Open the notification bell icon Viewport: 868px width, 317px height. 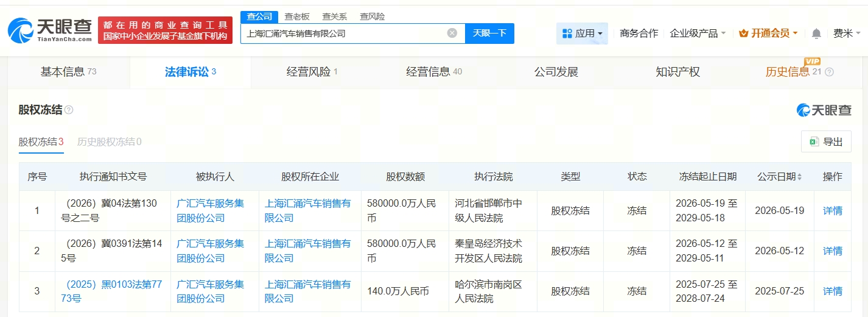816,34
